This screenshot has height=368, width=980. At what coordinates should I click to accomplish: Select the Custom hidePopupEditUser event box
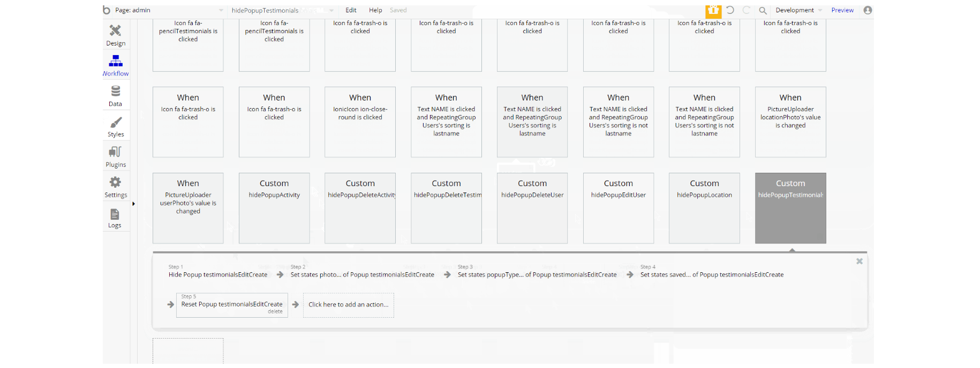(619, 208)
